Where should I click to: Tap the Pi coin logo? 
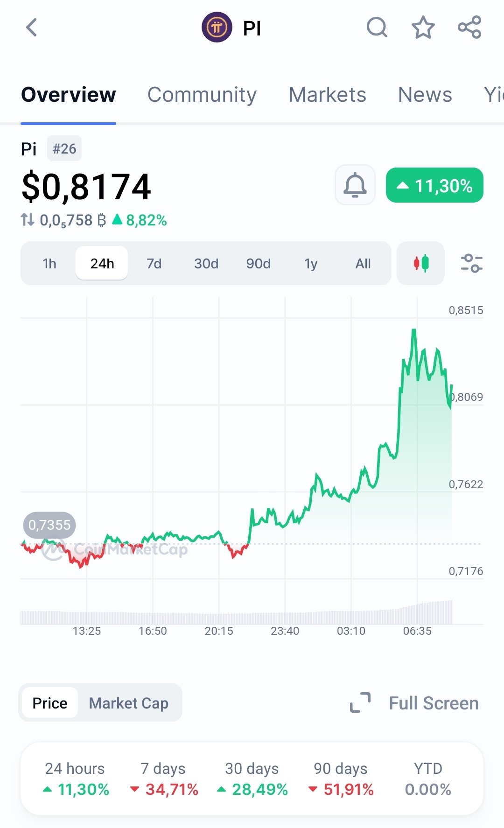point(217,28)
